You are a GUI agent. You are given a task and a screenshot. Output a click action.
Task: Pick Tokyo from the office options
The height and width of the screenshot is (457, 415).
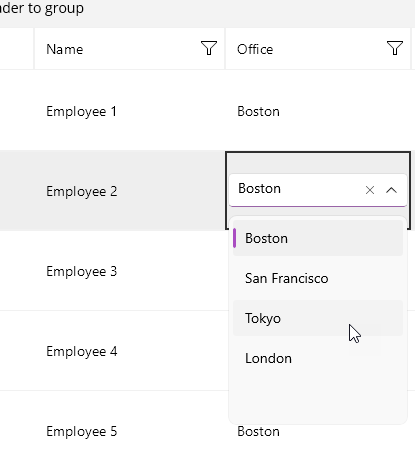click(318, 318)
